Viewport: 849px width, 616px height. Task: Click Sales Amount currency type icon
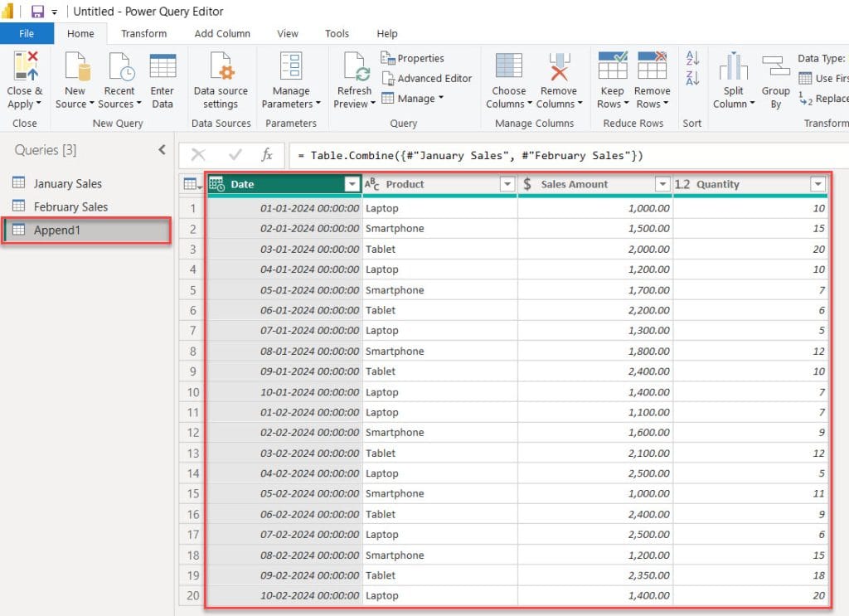tap(527, 184)
